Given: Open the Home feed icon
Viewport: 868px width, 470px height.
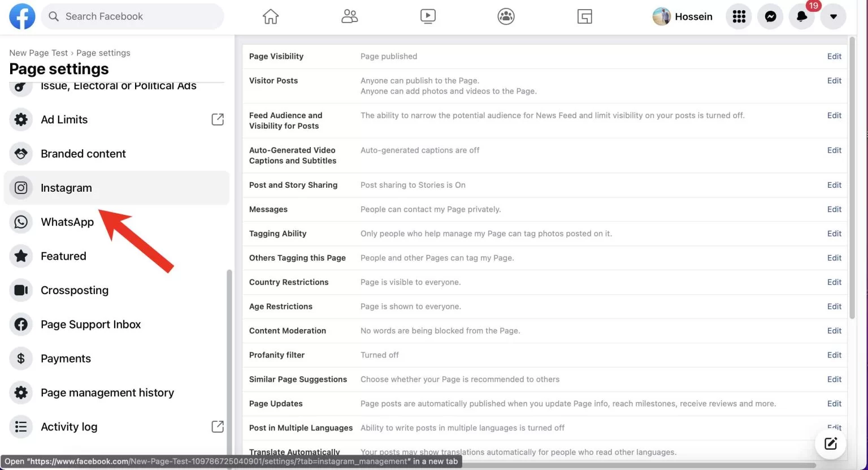Looking at the screenshot, I should (x=271, y=17).
